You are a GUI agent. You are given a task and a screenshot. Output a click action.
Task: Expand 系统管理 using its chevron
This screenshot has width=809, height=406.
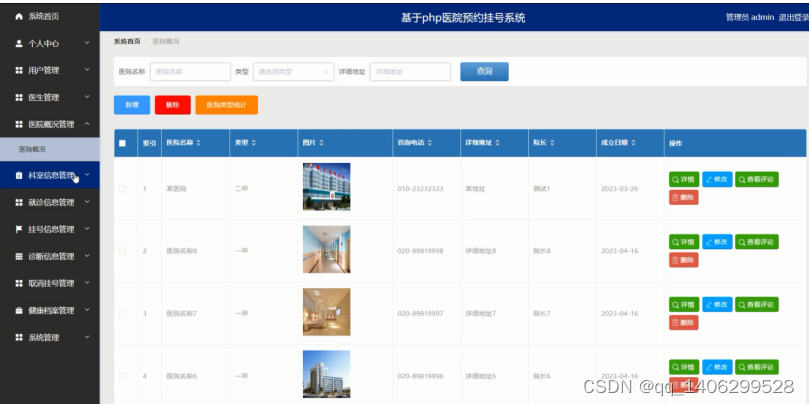coord(87,337)
